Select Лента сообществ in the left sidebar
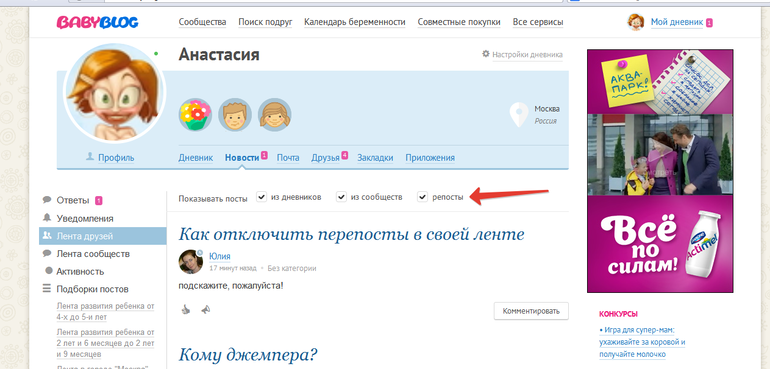Screen dimensions: 770x369 click(93, 254)
